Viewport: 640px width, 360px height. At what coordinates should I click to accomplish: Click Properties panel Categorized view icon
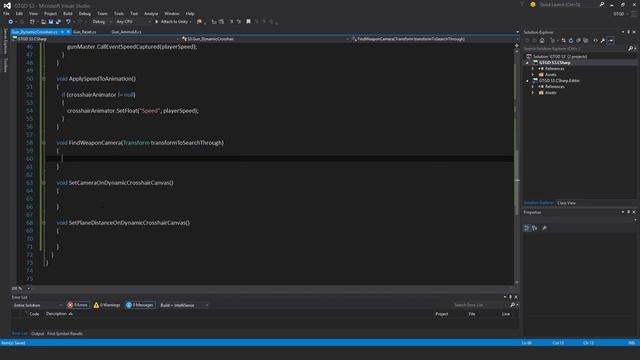(527, 228)
